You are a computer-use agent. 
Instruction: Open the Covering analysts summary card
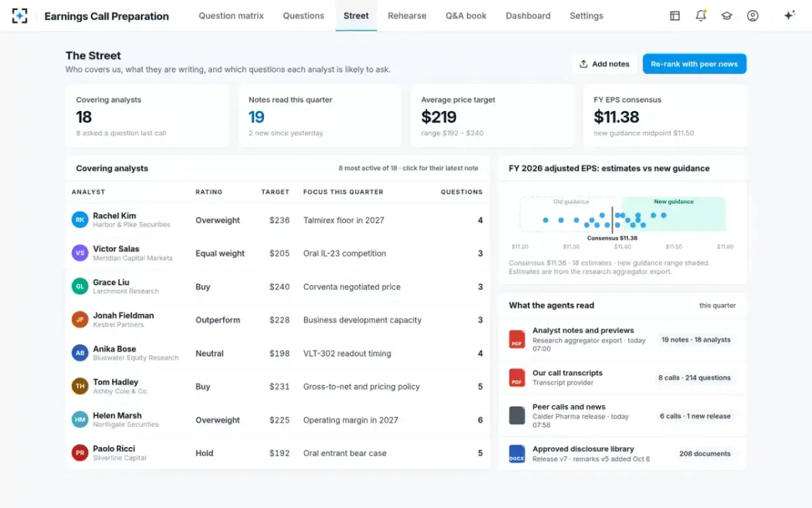click(x=148, y=116)
